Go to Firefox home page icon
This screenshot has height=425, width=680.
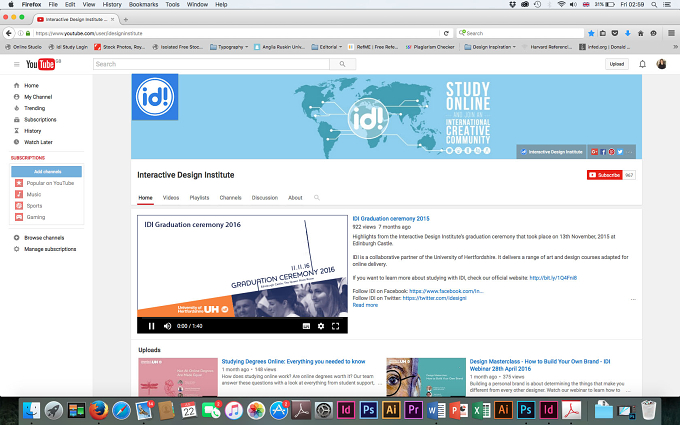coord(641,33)
